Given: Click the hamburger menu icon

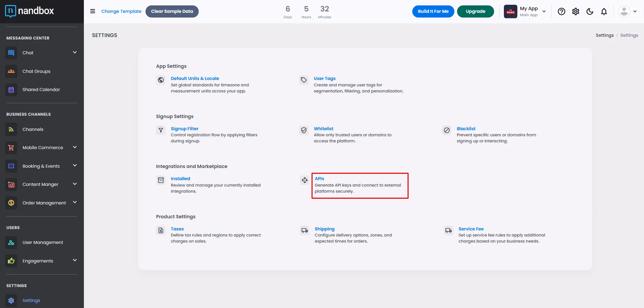Looking at the screenshot, I should (93, 11).
